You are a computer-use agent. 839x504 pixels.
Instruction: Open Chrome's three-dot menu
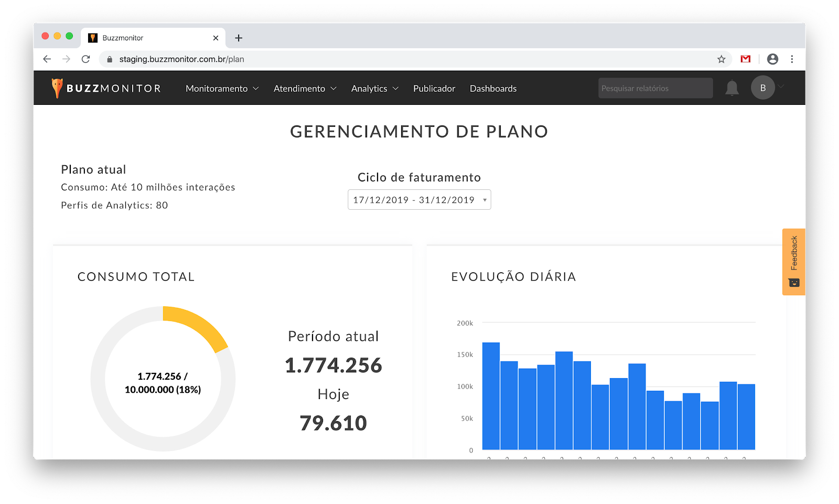click(x=792, y=59)
